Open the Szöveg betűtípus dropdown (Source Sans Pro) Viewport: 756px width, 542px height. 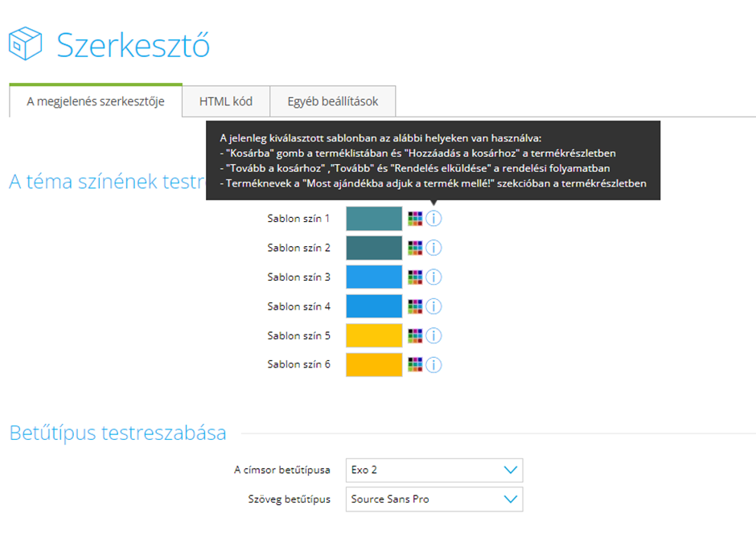tap(434, 499)
